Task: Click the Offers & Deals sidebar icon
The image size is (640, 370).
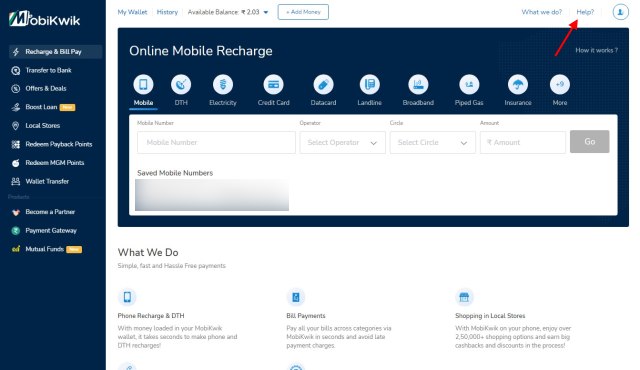Action: point(16,89)
